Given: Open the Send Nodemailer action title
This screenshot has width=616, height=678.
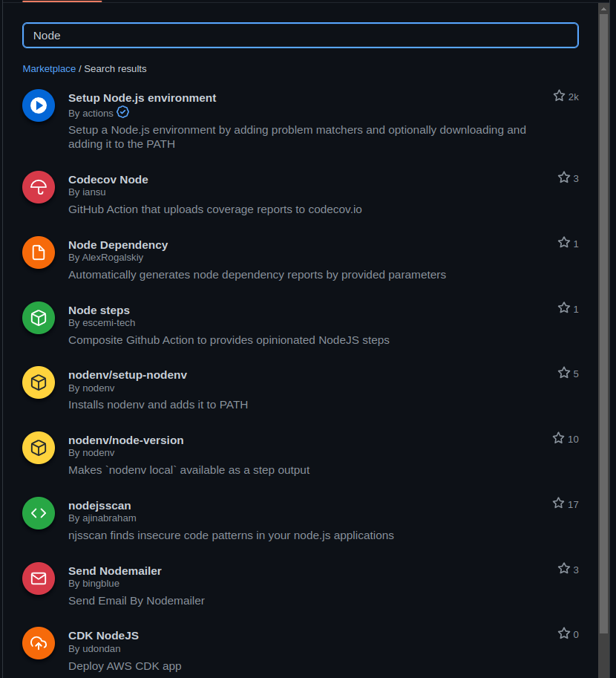Looking at the screenshot, I should 115,571.
